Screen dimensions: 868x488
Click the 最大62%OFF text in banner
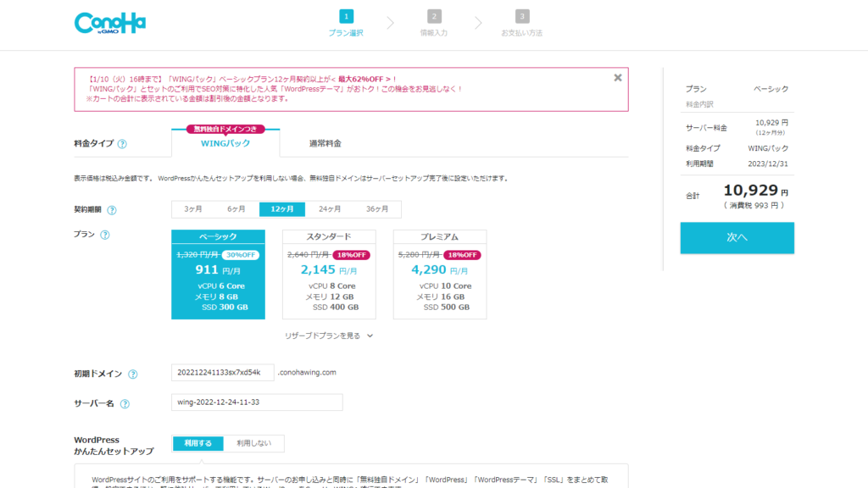(361, 79)
